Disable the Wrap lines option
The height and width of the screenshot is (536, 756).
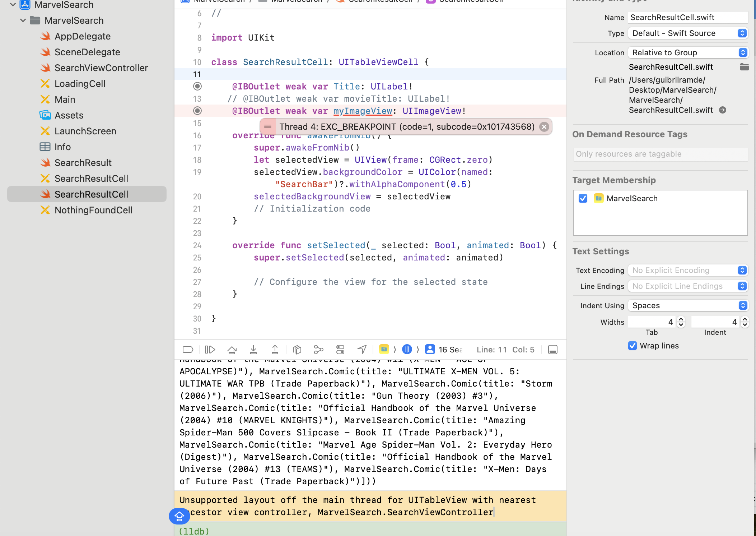pyautogui.click(x=632, y=346)
